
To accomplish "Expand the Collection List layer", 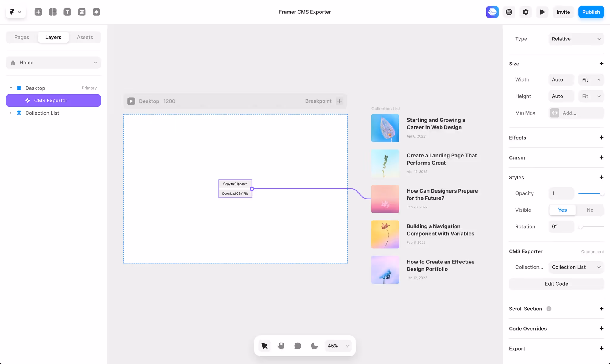I will click(11, 113).
